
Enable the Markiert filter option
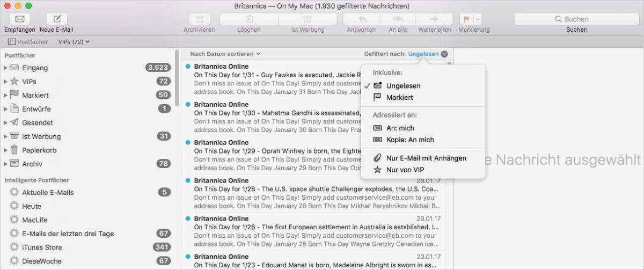(423, 97)
